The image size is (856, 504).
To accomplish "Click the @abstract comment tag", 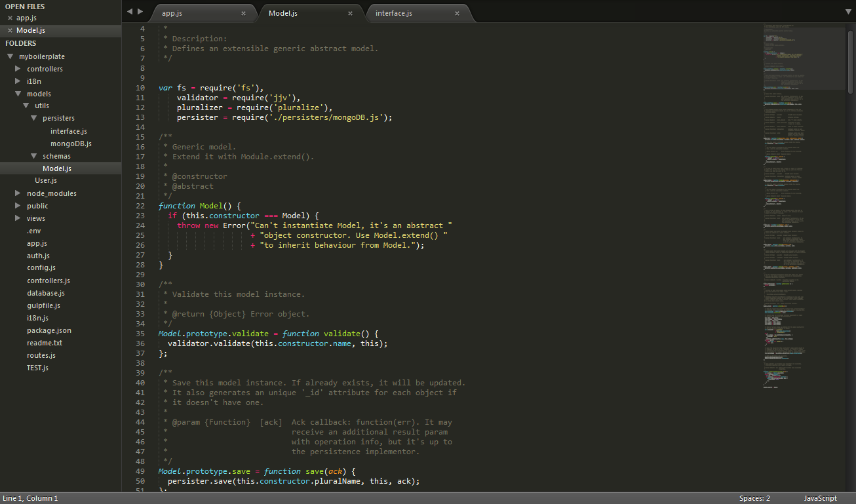I will [193, 186].
